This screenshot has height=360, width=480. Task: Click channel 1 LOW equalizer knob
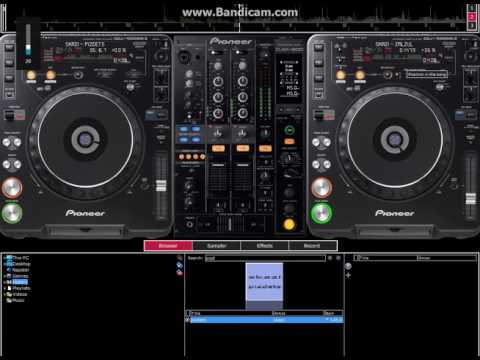click(218, 114)
